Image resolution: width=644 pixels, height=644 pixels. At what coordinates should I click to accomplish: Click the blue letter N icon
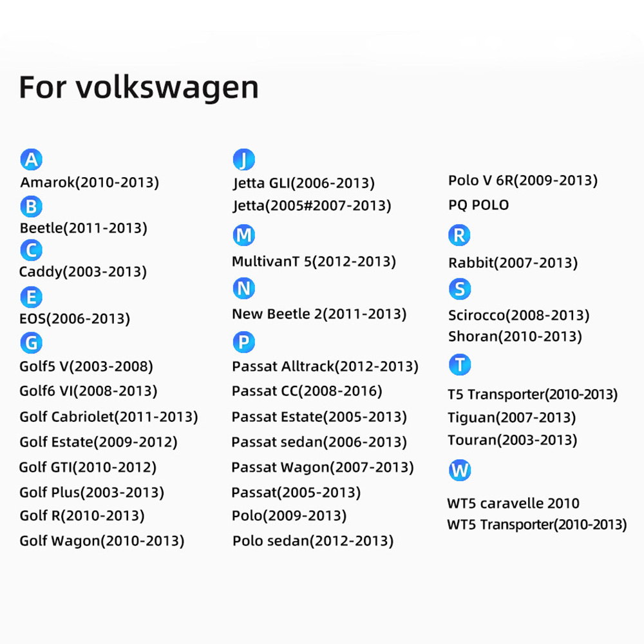tap(243, 289)
